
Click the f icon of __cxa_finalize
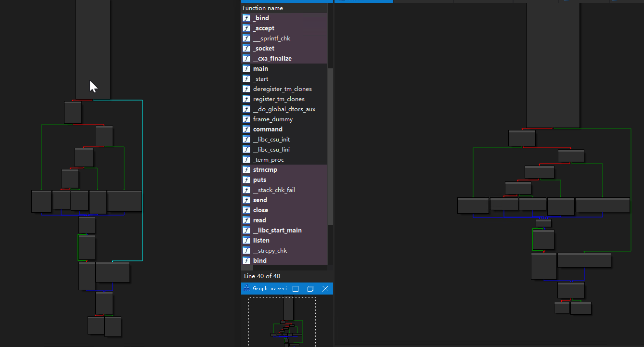(x=246, y=59)
